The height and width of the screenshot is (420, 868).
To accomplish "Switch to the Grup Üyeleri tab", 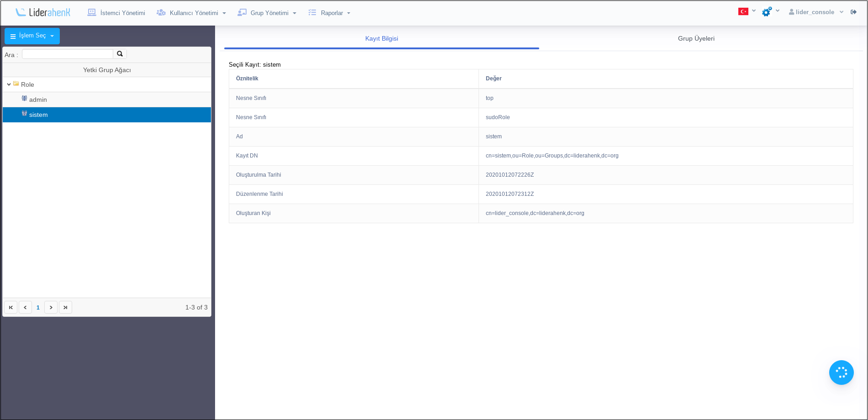I will [x=696, y=39].
